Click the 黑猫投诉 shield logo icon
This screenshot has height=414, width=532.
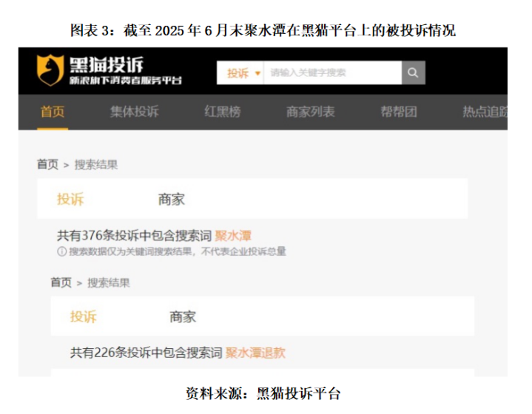(x=50, y=70)
